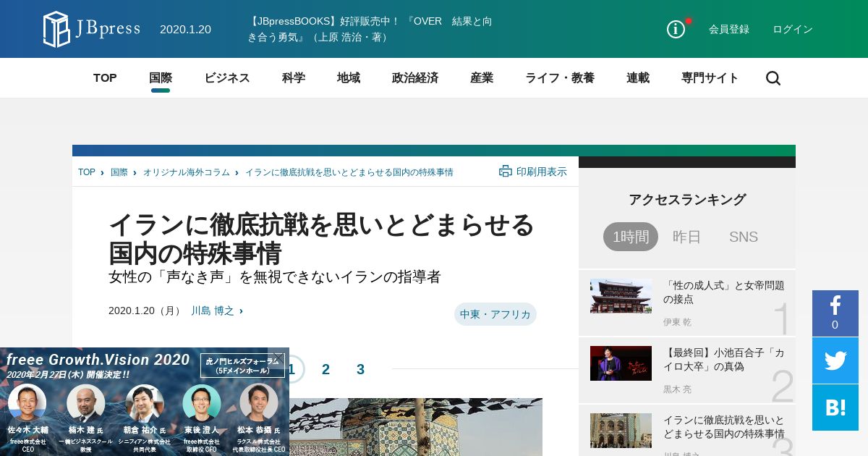Screen dimensions: 868x456
Task: Open the mosque thumbnail in ranking 3
Action: [x=621, y=431]
